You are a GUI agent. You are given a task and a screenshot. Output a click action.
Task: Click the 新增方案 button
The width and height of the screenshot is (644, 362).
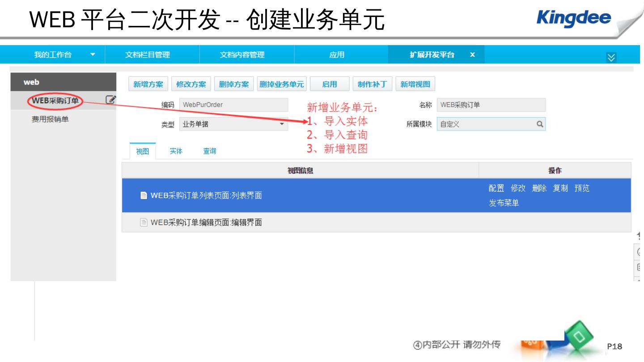click(x=148, y=84)
